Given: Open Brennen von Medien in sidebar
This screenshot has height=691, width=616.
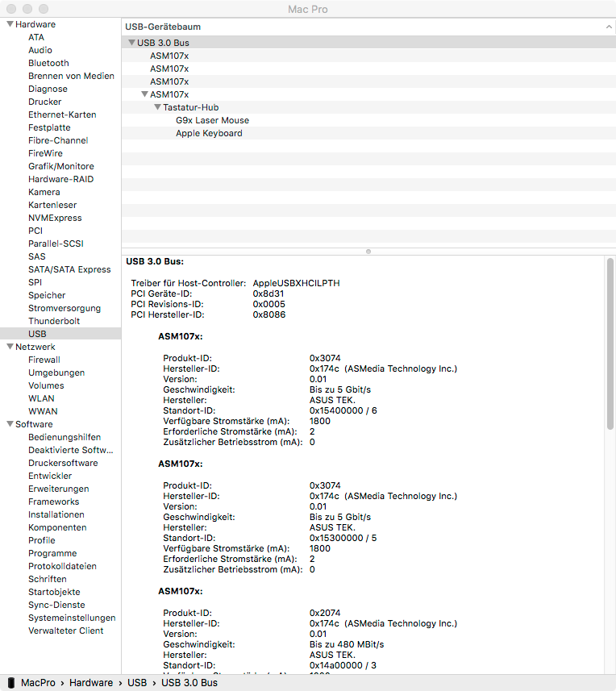Looking at the screenshot, I should [x=71, y=76].
